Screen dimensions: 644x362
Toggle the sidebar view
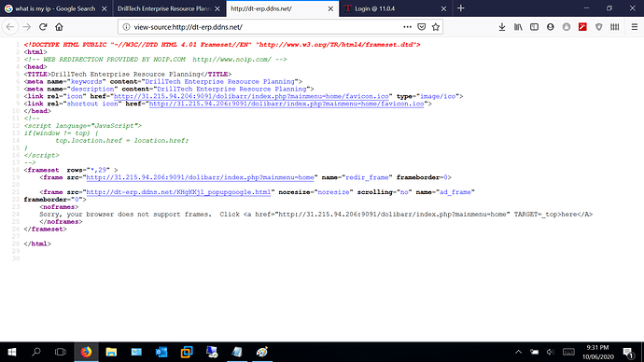tap(534, 27)
